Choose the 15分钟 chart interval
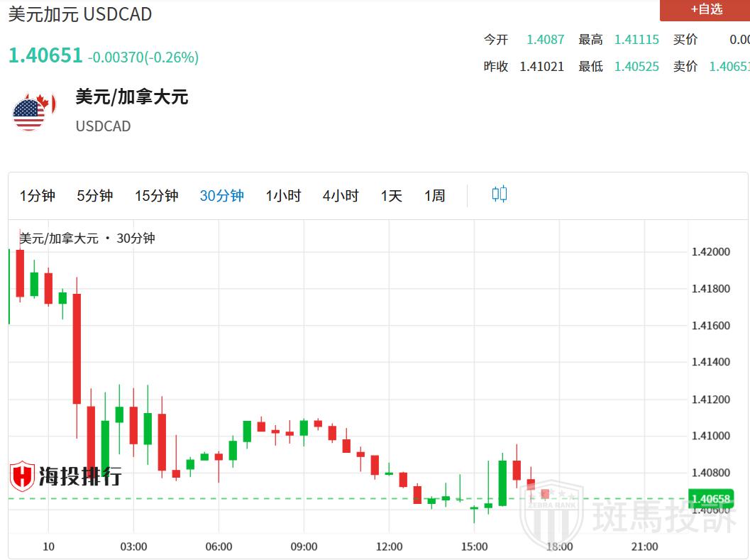The image size is (750, 560). tap(156, 196)
